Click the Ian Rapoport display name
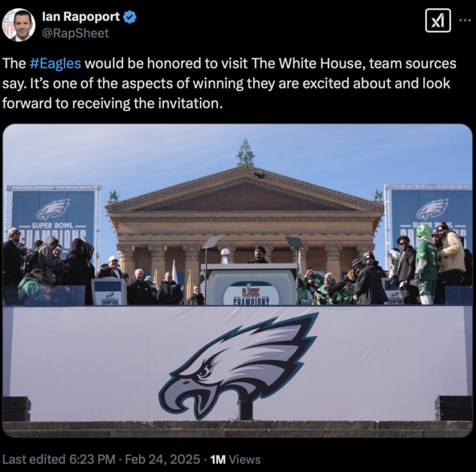The width and height of the screenshot is (476, 472). [81, 16]
